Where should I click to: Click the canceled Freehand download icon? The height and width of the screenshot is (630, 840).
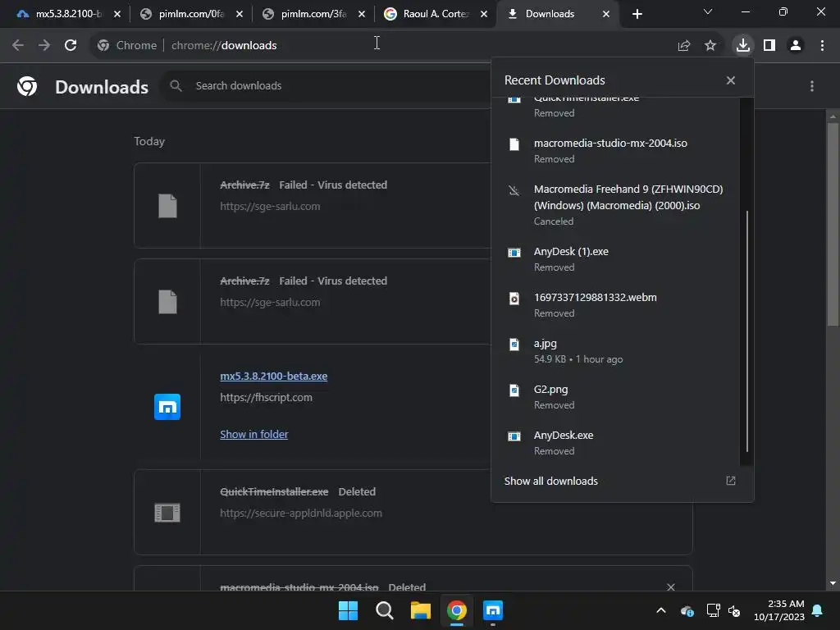click(x=514, y=190)
